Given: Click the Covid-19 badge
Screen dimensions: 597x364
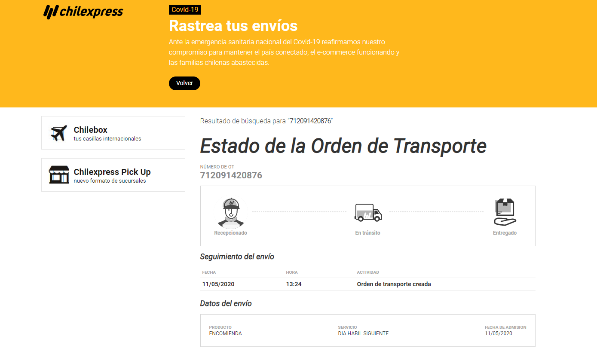Looking at the screenshot, I should click(x=185, y=10).
